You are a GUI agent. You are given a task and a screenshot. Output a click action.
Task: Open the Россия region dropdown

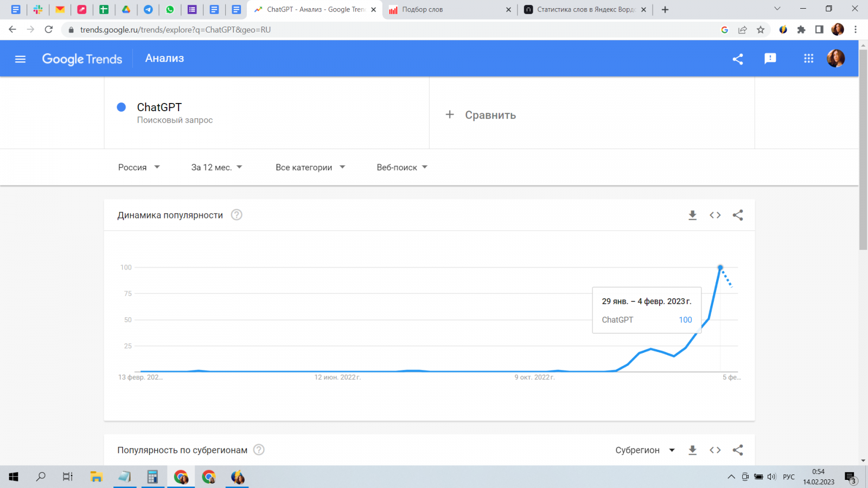click(x=139, y=168)
